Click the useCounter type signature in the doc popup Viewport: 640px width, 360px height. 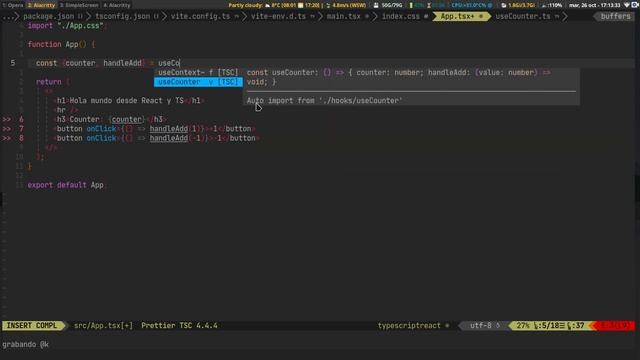398,77
